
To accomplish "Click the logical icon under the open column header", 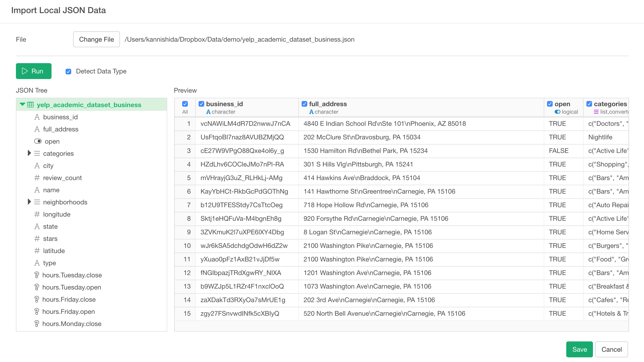I will (558, 112).
